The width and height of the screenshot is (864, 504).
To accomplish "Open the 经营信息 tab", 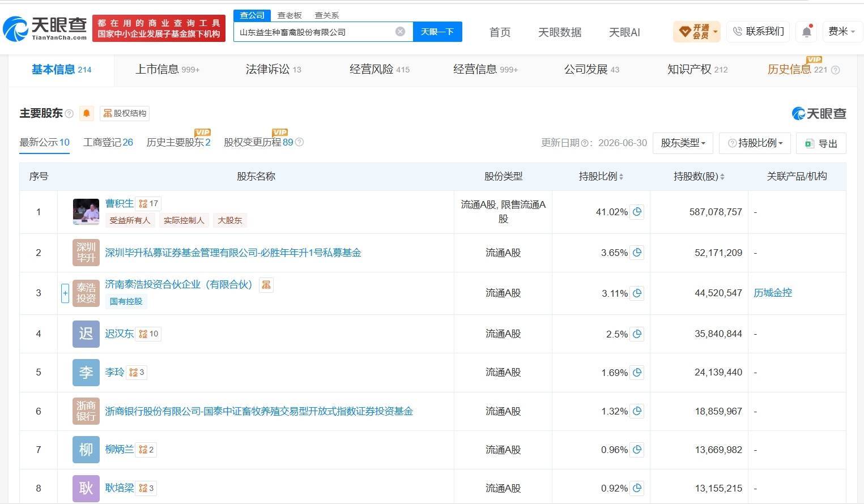I will coord(486,70).
